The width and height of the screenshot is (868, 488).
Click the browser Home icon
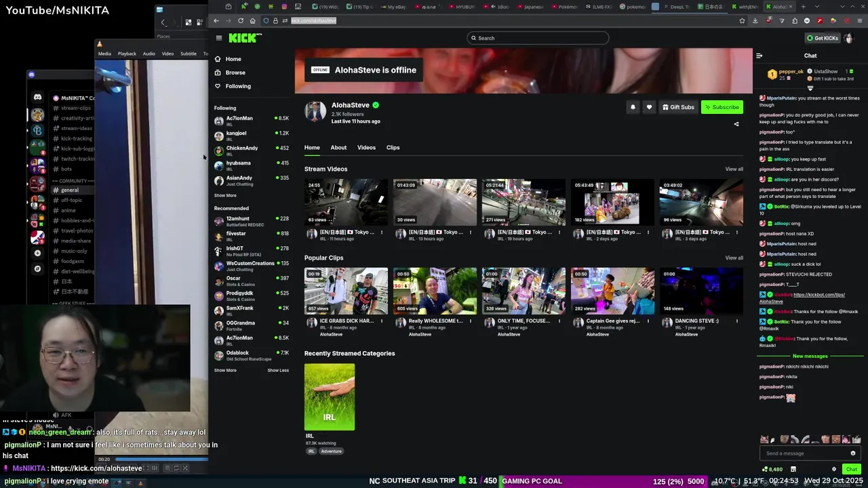coord(252,20)
